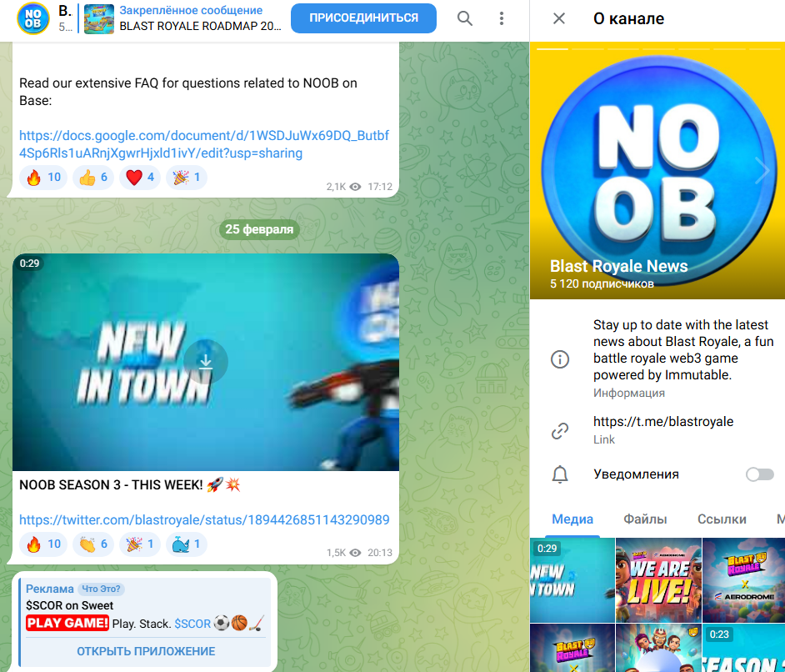Click party popper reaction on FAQ message
Viewport: 785px width, 672px height.
(186, 178)
